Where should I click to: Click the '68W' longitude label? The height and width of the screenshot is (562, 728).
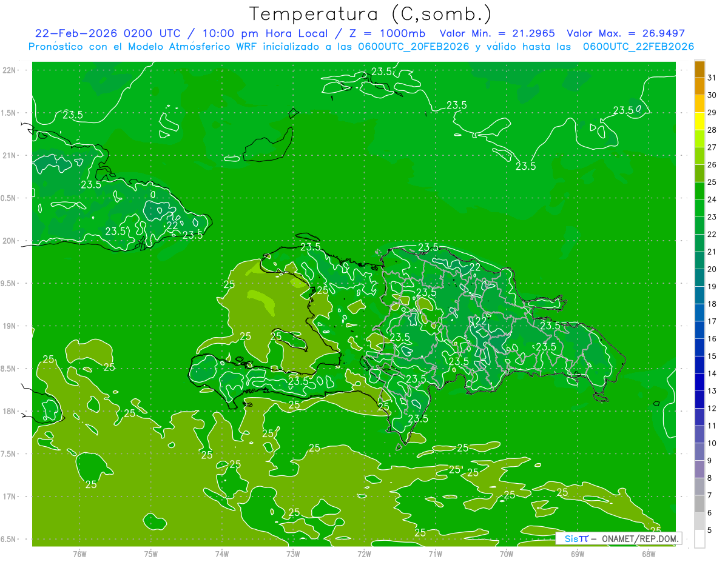coord(649,554)
